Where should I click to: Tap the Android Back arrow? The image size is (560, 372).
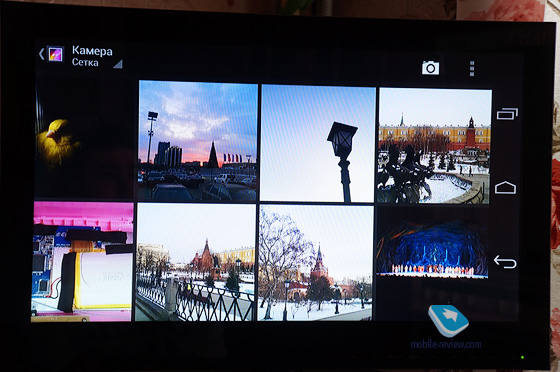(x=505, y=262)
